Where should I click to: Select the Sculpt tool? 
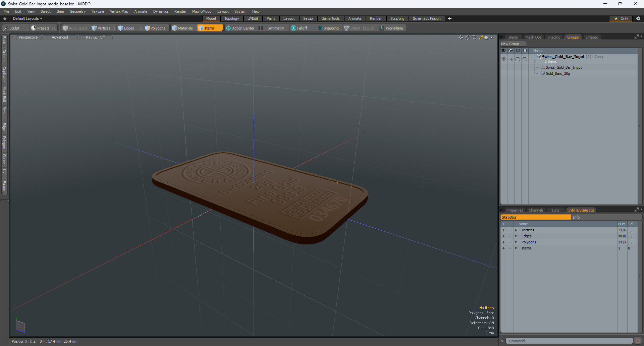click(x=11, y=28)
